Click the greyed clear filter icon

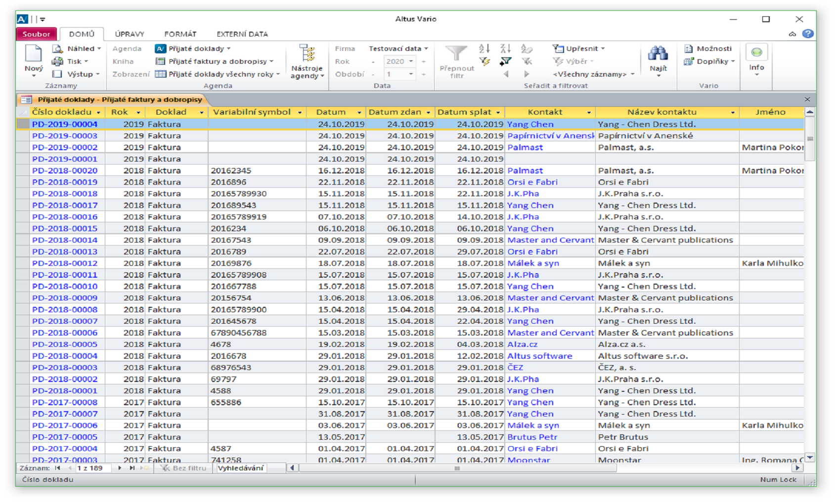click(x=527, y=61)
